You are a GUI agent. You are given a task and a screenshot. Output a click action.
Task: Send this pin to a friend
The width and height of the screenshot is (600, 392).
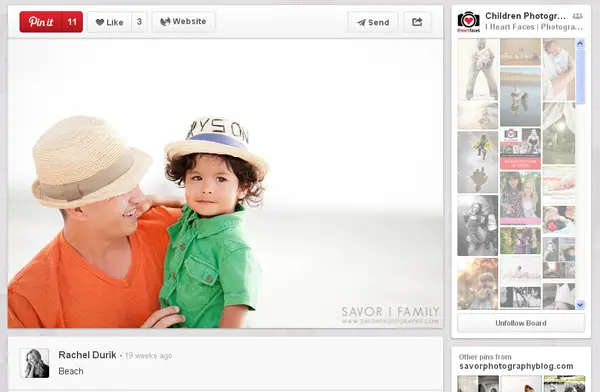373,22
